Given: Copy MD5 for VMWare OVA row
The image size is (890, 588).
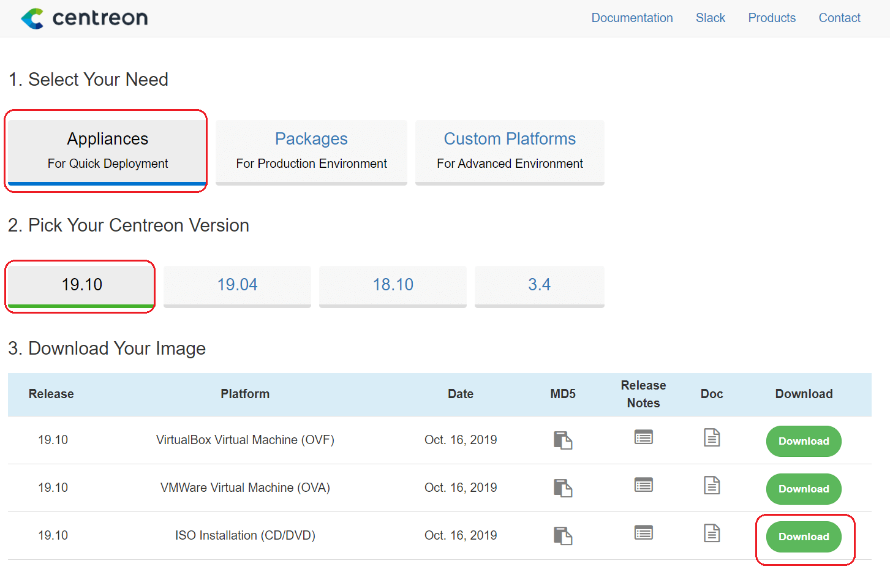Looking at the screenshot, I should 563,488.
